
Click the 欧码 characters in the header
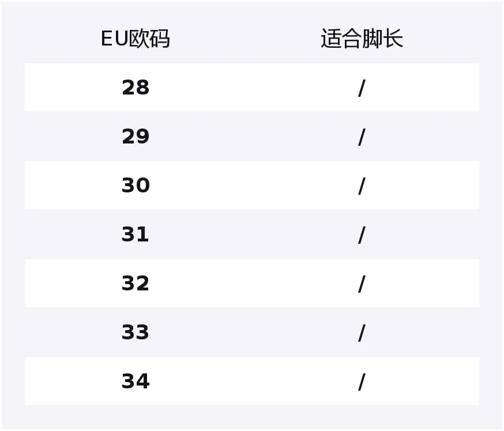coord(149,39)
